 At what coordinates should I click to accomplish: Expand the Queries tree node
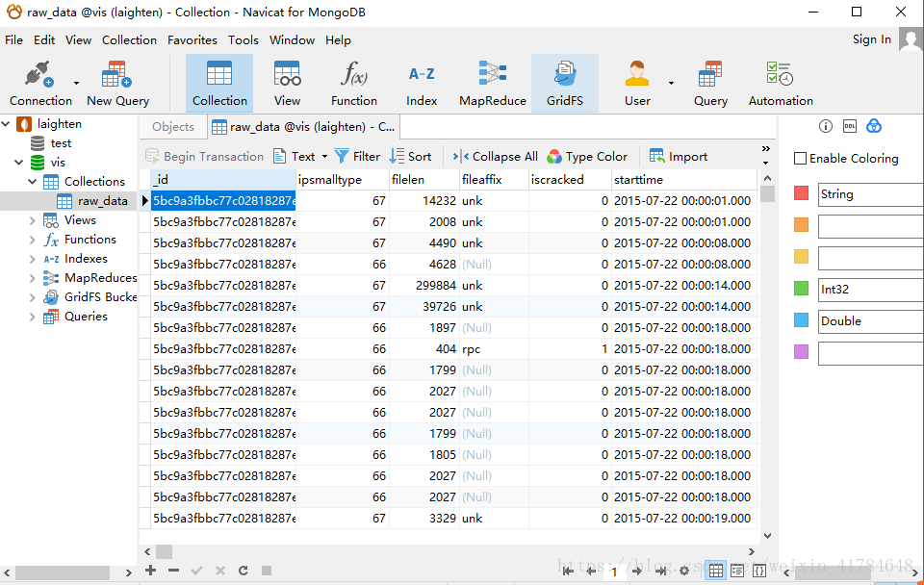coord(33,317)
